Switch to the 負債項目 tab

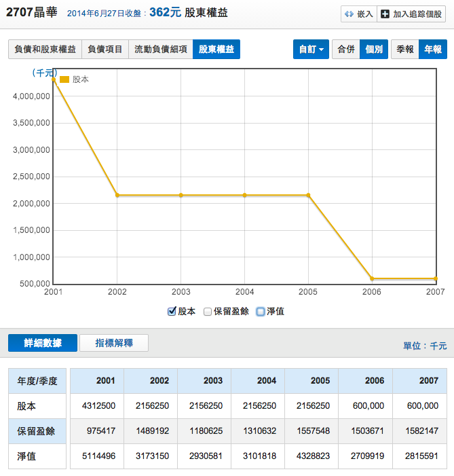tap(105, 50)
